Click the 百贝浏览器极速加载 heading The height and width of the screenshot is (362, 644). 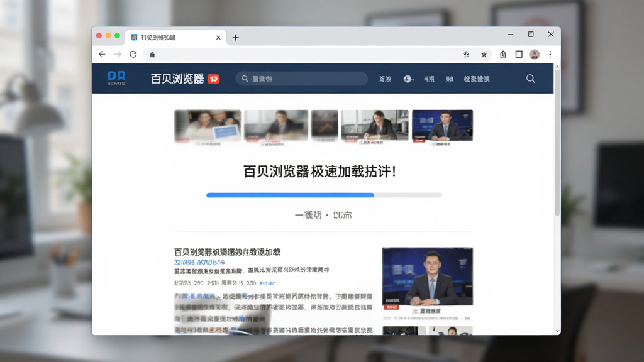click(x=320, y=172)
